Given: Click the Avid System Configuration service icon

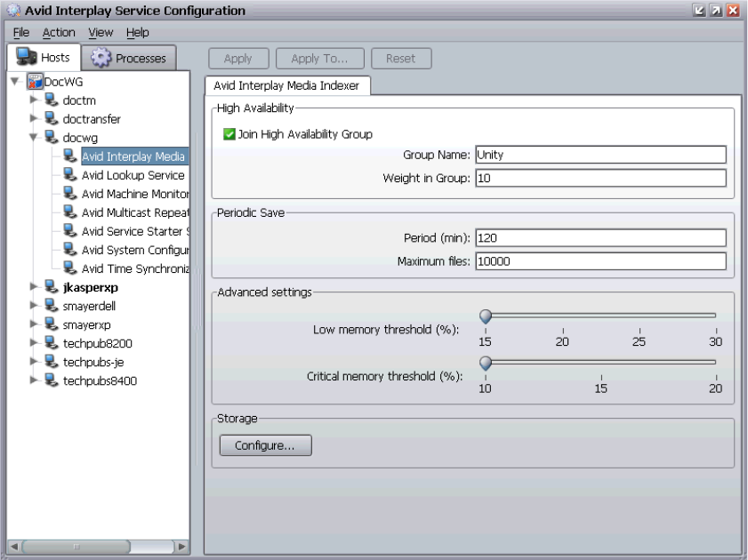Looking at the screenshot, I should coord(70,249).
